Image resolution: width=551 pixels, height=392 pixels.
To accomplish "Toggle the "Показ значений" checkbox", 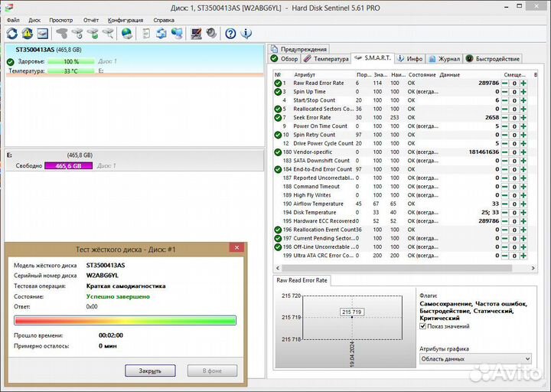I will click(x=423, y=325).
